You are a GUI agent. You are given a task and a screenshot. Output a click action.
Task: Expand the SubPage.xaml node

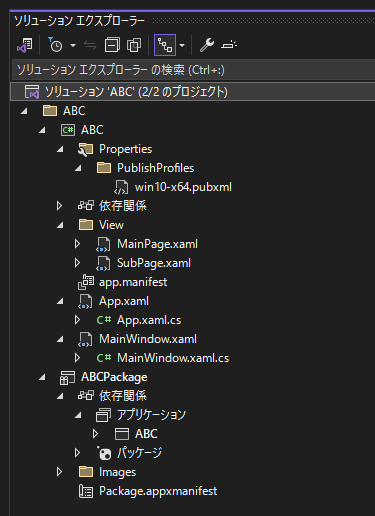(x=77, y=263)
